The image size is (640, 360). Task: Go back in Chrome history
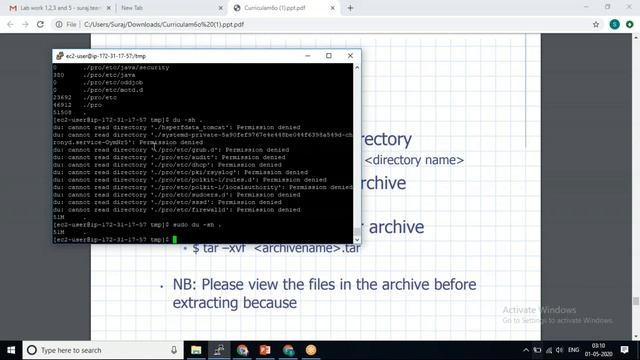point(10,24)
